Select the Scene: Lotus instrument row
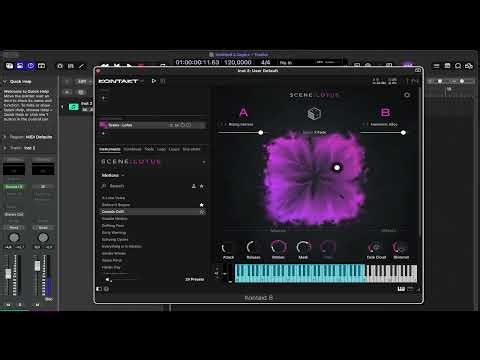 click(x=153, y=125)
